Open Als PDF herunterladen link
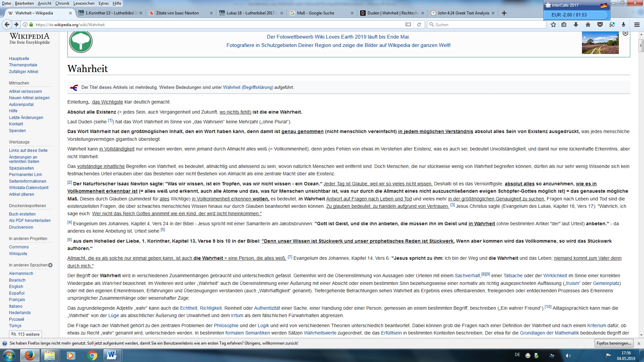 [30, 221]
